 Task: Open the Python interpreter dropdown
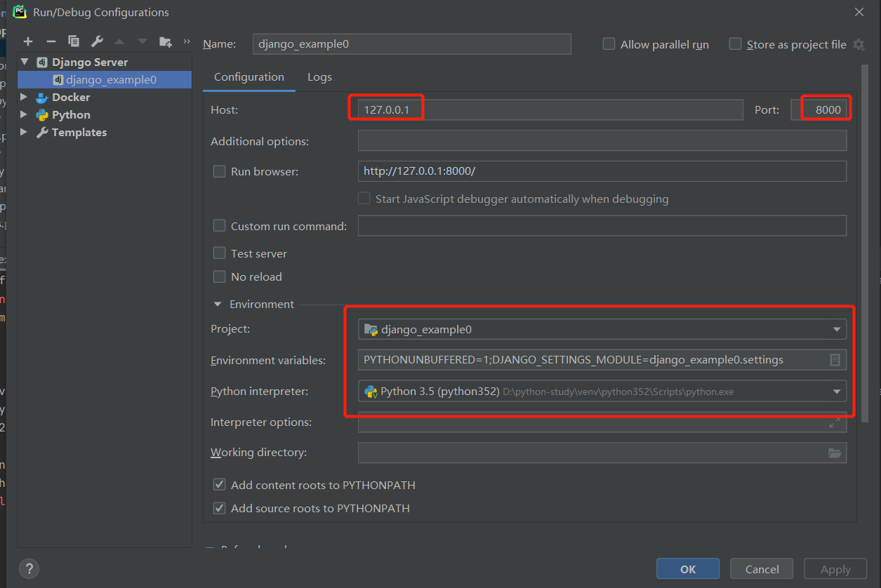[836, 392]
